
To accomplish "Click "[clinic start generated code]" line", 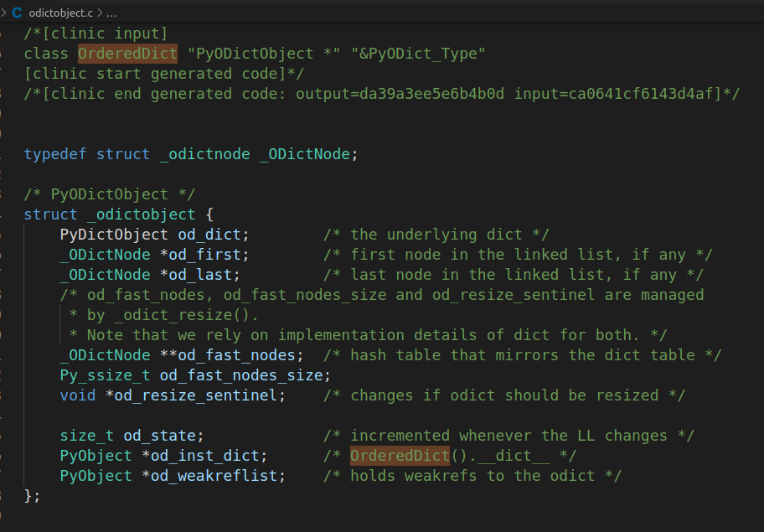I will click(164, 74).
